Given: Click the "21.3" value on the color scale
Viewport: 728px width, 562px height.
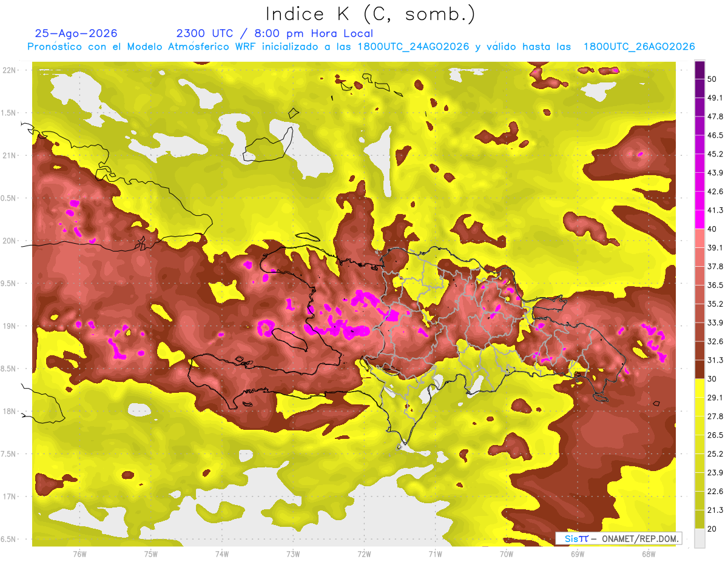Looking at the screenshot, I should [715, 510].
